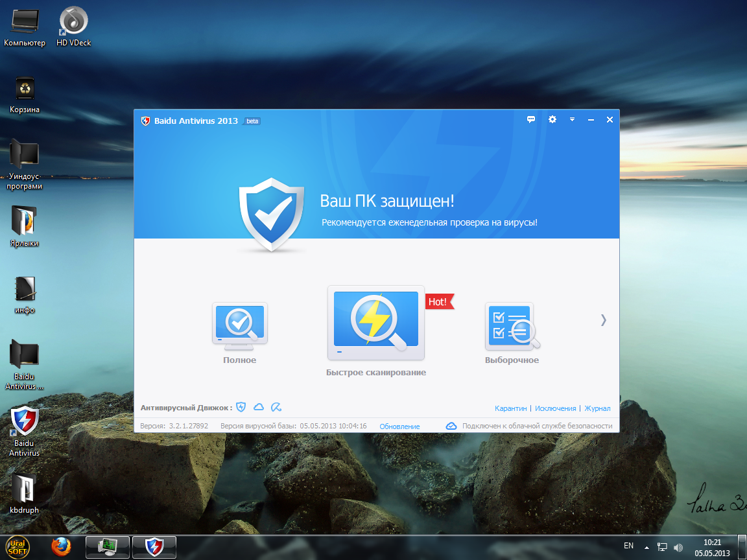Select the HD VDeck desktop shortcut

point(73,27)
